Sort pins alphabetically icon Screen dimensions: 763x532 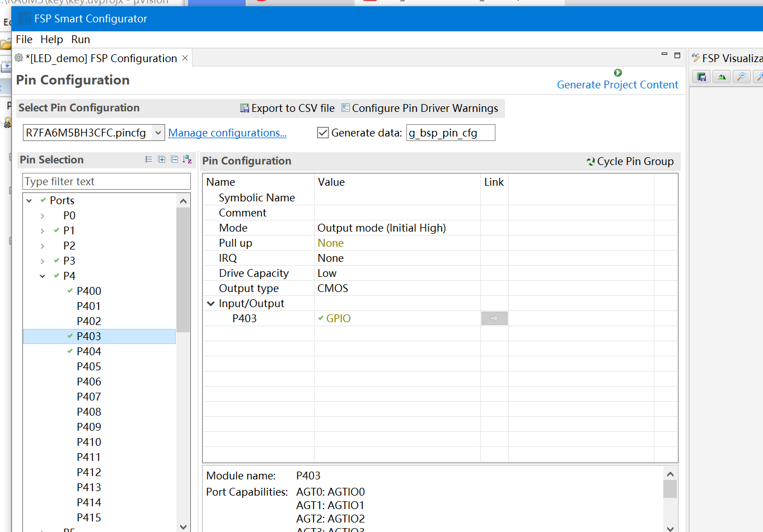(x=188, y=159)
